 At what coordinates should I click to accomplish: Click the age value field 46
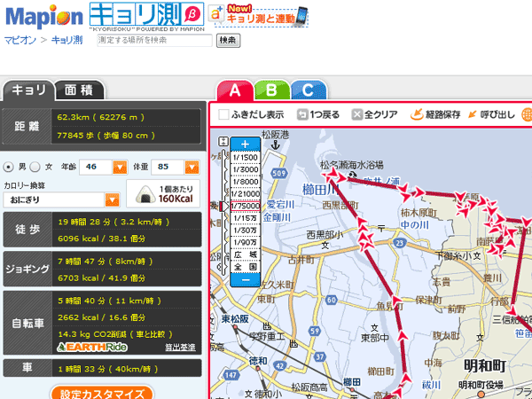(96, 167)
